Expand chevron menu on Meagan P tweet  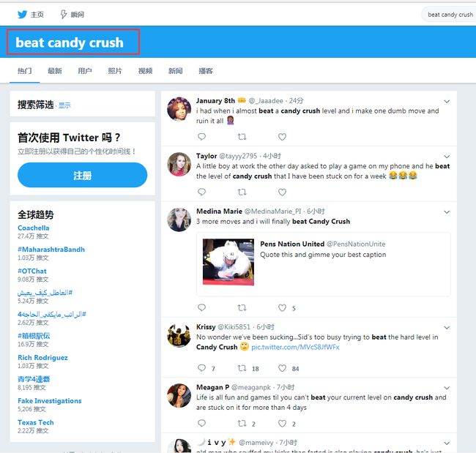447,388
